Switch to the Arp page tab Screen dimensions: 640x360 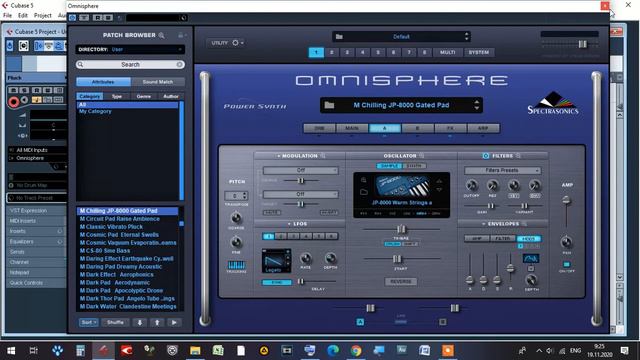click(483, 128)
